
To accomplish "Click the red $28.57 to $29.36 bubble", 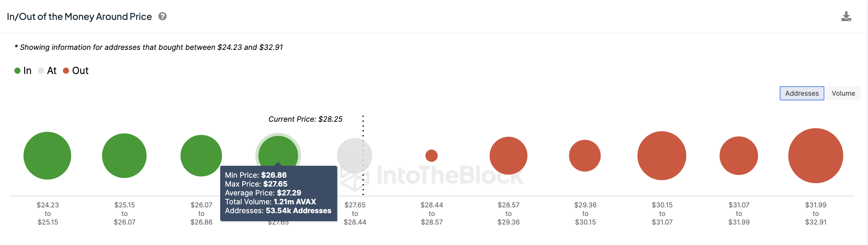I will pyautogui.click(x=508, y=156).
